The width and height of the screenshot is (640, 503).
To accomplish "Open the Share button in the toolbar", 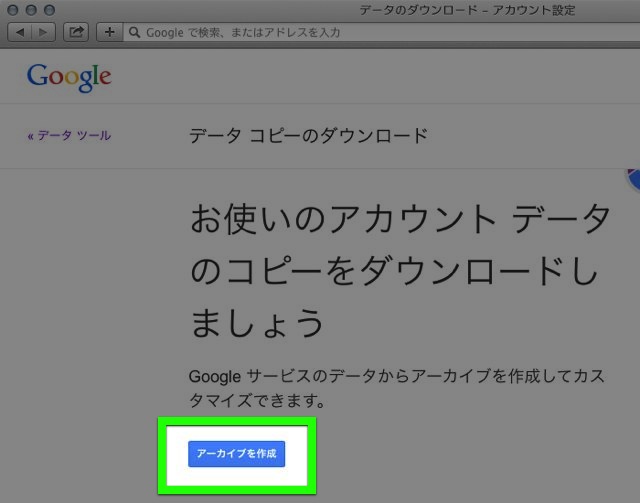I will pos(76,32).
